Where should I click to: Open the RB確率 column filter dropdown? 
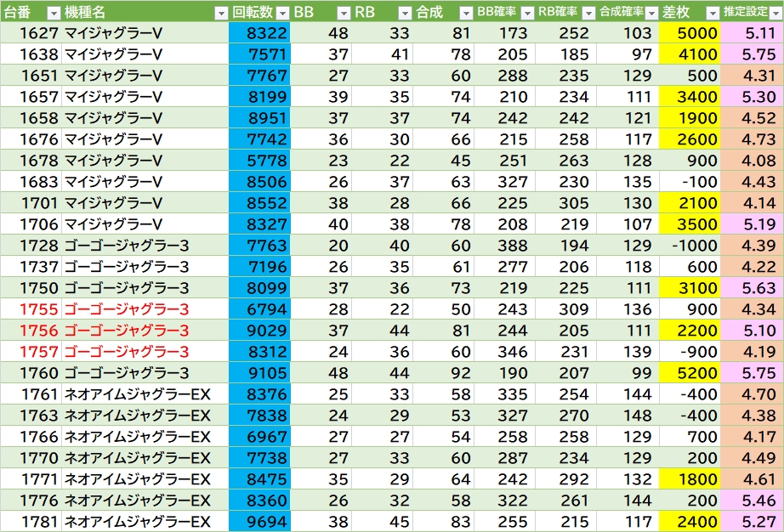point(588,13)
